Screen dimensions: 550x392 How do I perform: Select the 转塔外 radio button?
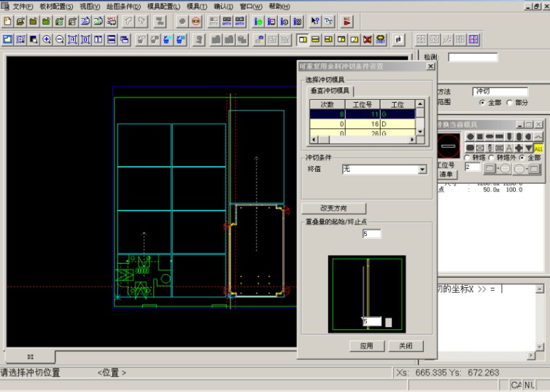click(x=492, y=158)
